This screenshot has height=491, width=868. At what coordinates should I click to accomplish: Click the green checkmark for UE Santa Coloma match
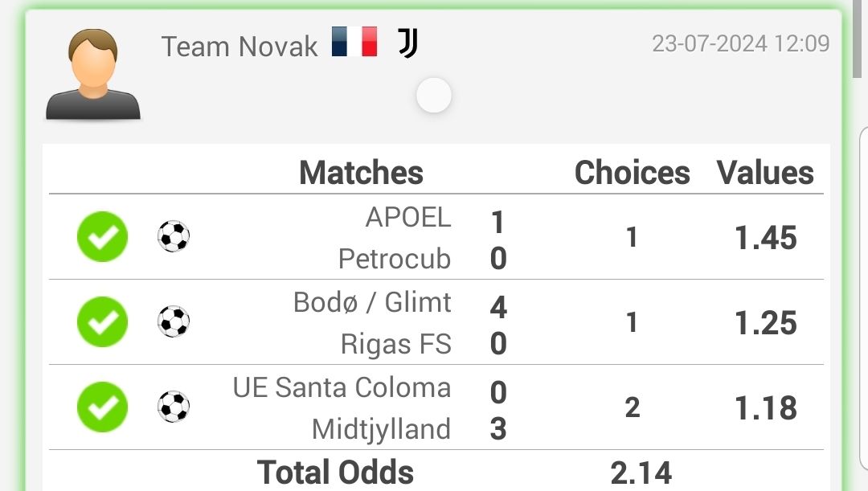(102, 407)
